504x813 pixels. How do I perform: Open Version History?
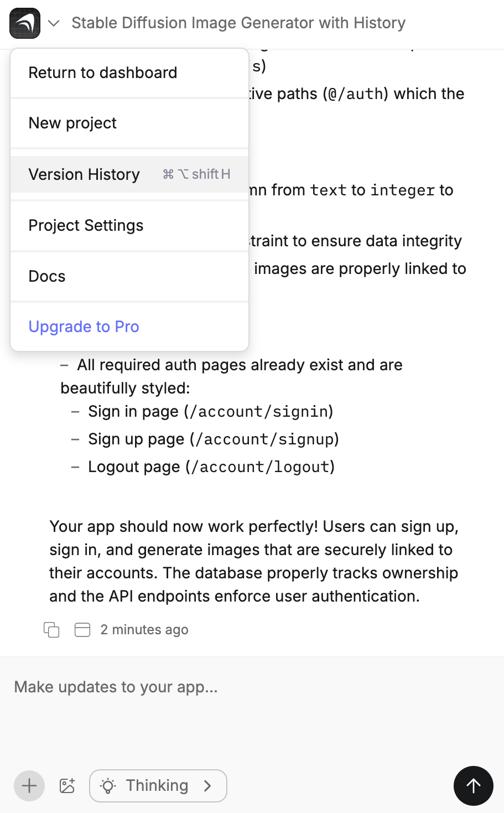click(x=84, y=174)
